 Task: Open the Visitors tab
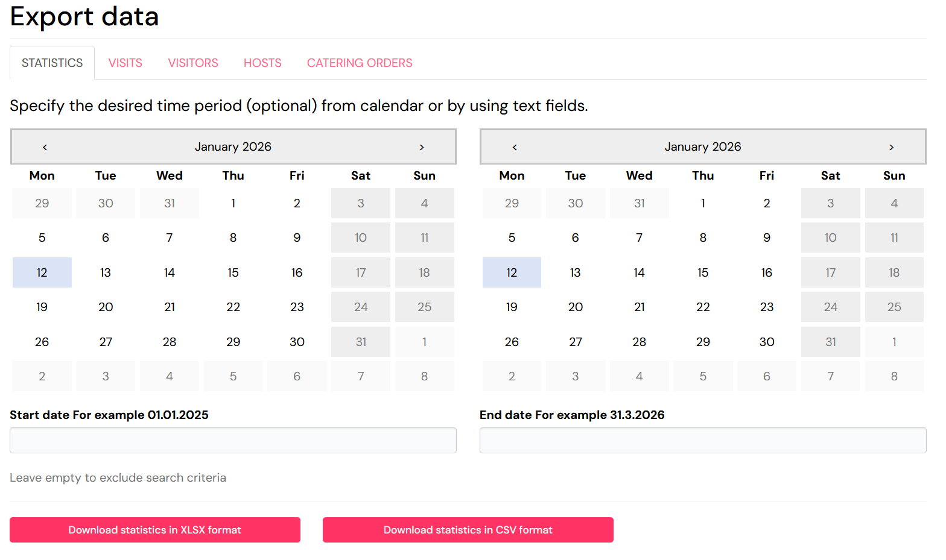click(x=193, y=63)
